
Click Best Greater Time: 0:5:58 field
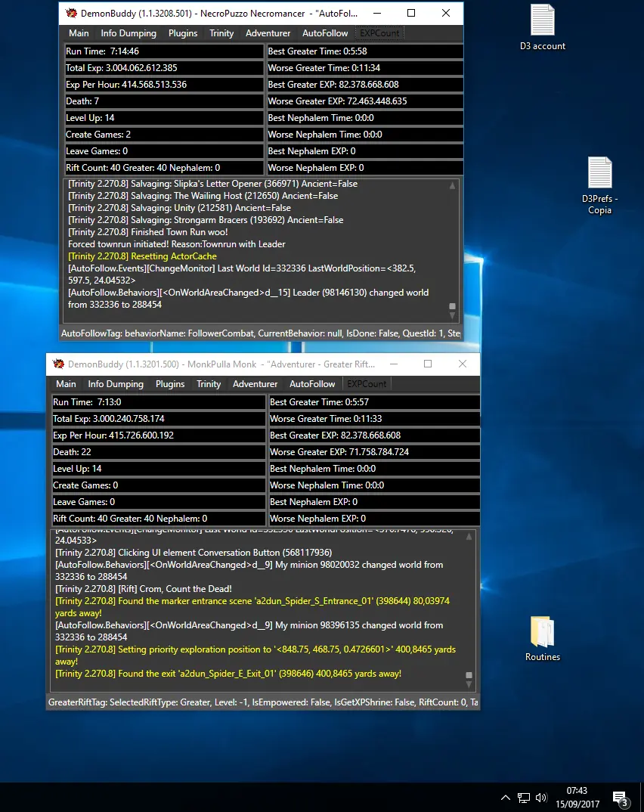[364, 51]
